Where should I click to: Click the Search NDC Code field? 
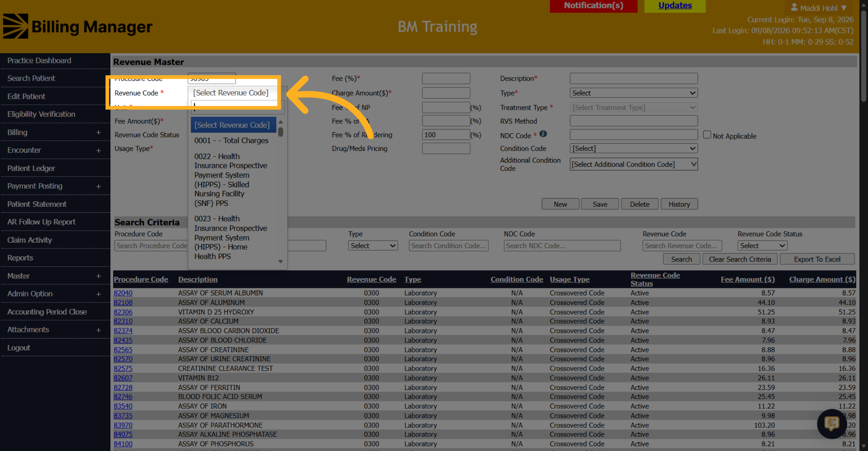pos(562,246)
